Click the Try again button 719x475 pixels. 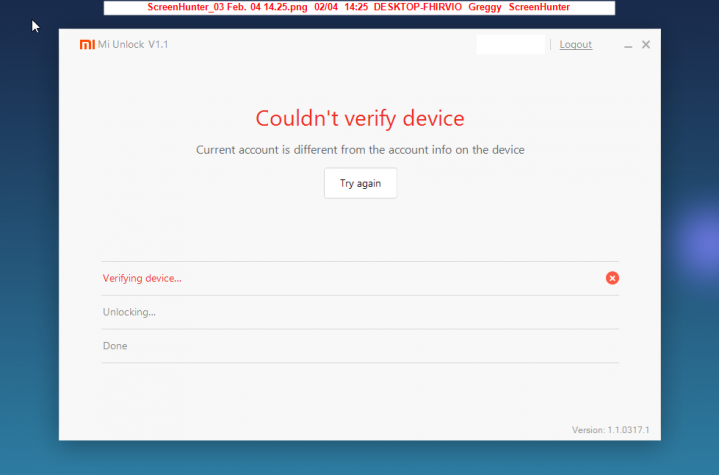360,183
